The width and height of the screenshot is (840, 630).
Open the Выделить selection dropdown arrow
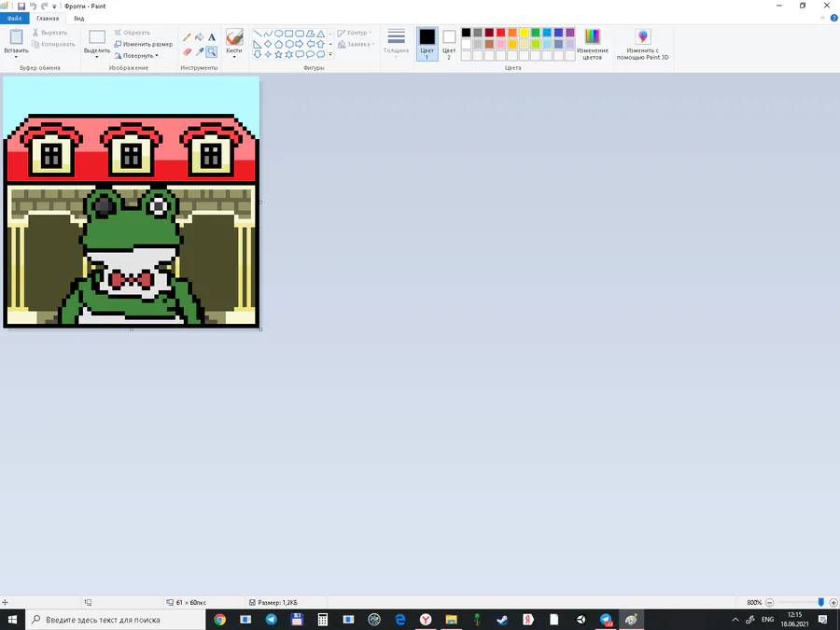point(97,57)
